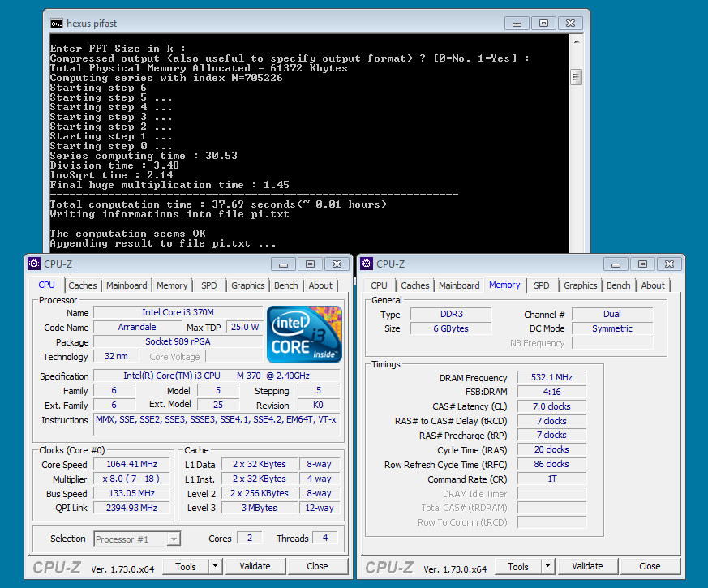Click the CAS# Latency 7.0 clocks value
The image size is (708, 588).
point(551,406)
